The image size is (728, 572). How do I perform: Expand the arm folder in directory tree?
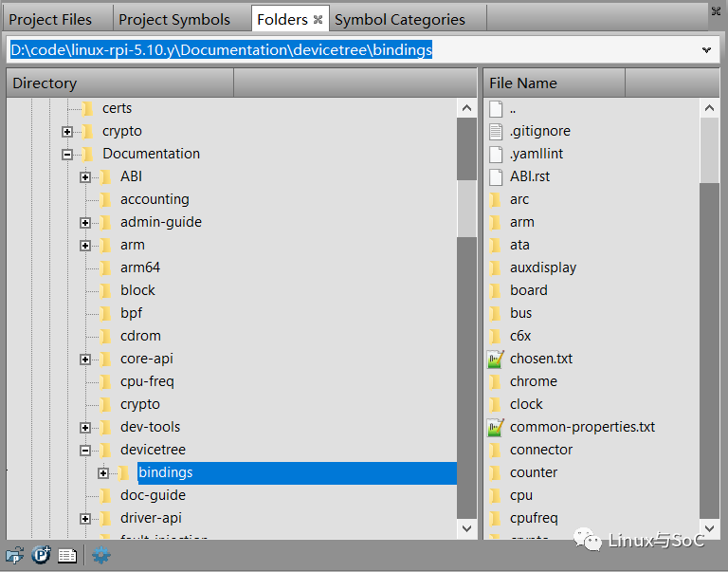point(85,246)
